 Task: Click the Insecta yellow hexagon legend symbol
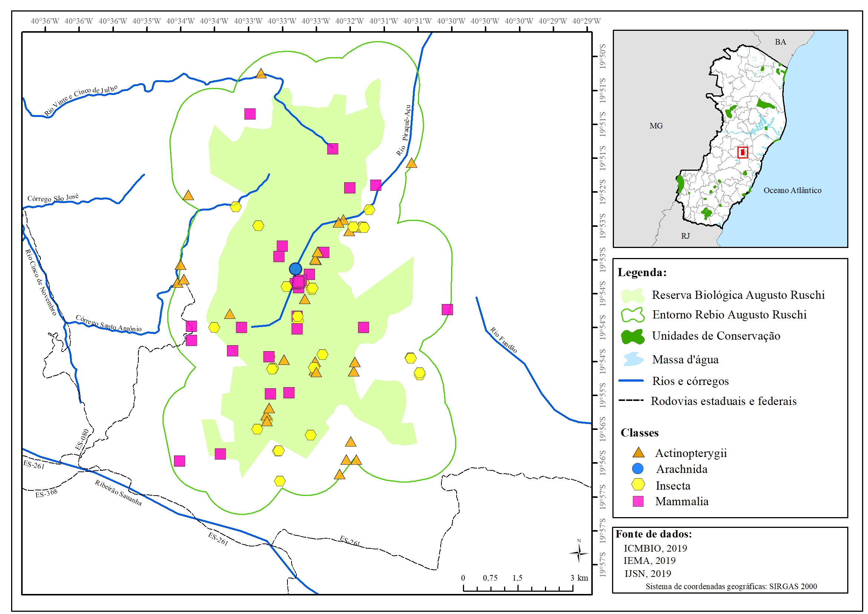(638, 484)
